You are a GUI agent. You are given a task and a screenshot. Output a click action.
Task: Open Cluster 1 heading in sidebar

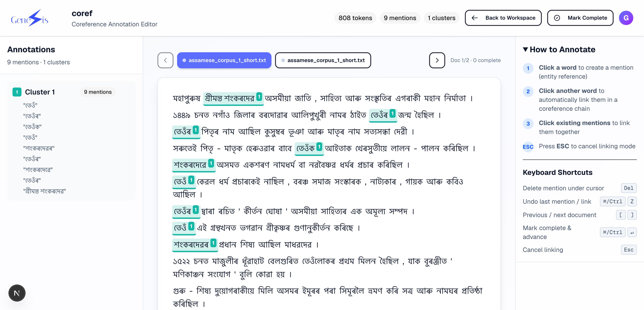tap(40, 92)
